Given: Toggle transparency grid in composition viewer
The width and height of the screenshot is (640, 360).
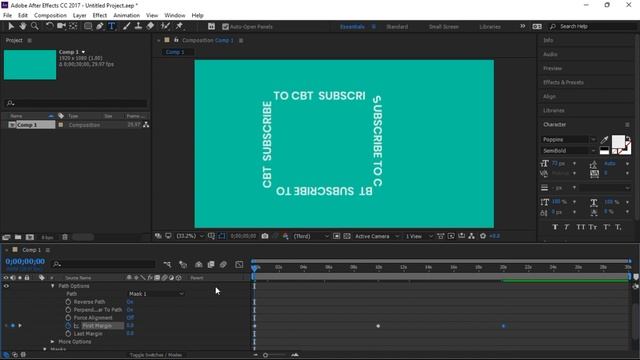Looking at the screenshot, I should (347, 236).
